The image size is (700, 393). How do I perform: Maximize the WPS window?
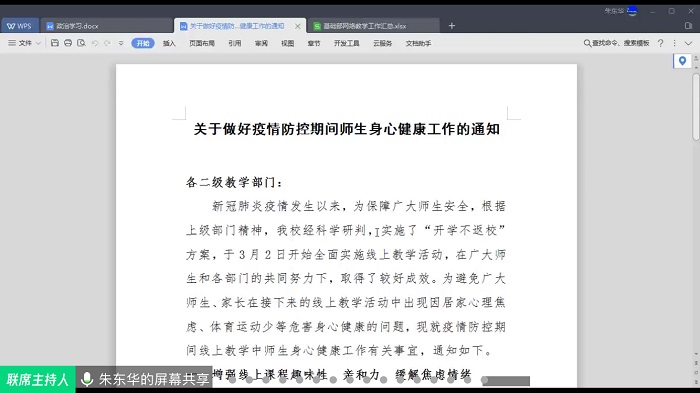coord(671,11)
